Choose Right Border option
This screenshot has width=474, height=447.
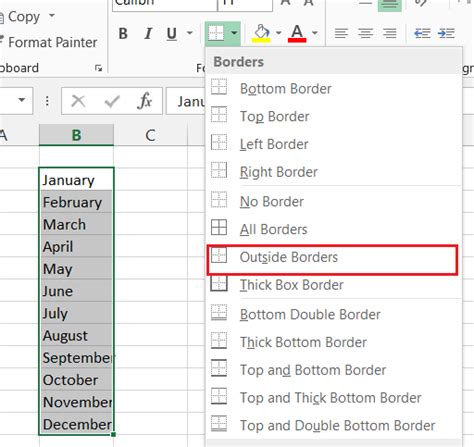click(x=334, y=172)
